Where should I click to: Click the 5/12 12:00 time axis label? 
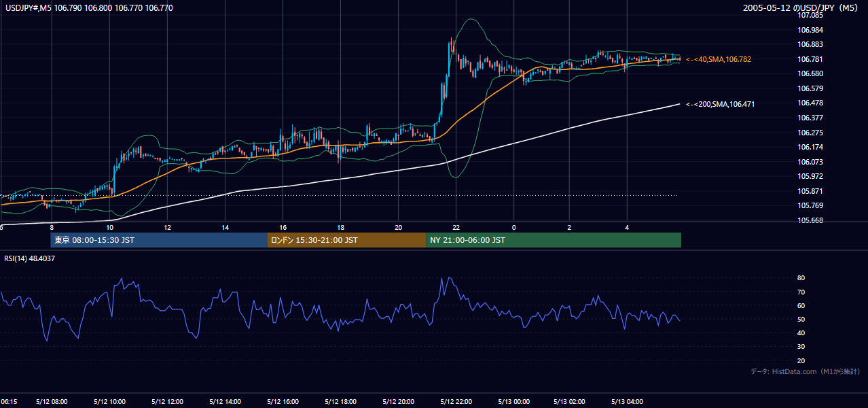167,401
